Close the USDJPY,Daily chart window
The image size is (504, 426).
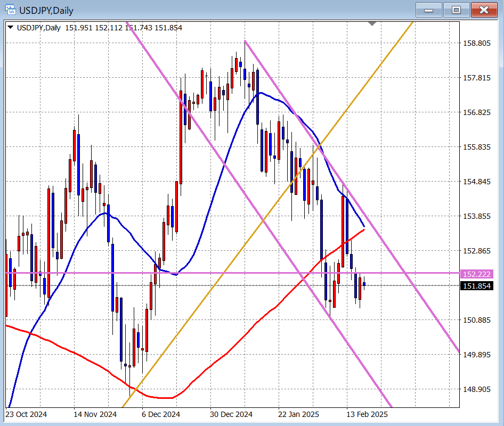click(x=484, y=10)
